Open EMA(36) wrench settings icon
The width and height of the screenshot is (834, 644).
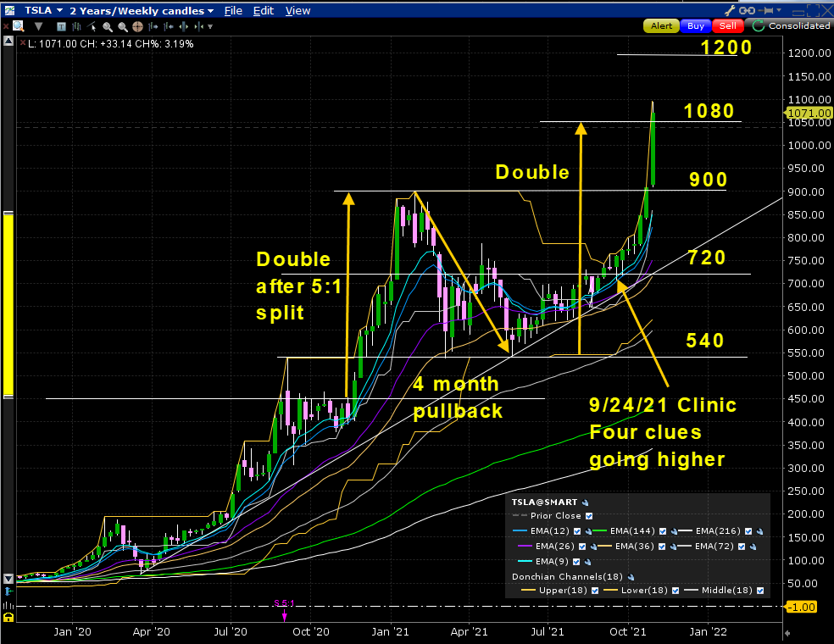673,547
